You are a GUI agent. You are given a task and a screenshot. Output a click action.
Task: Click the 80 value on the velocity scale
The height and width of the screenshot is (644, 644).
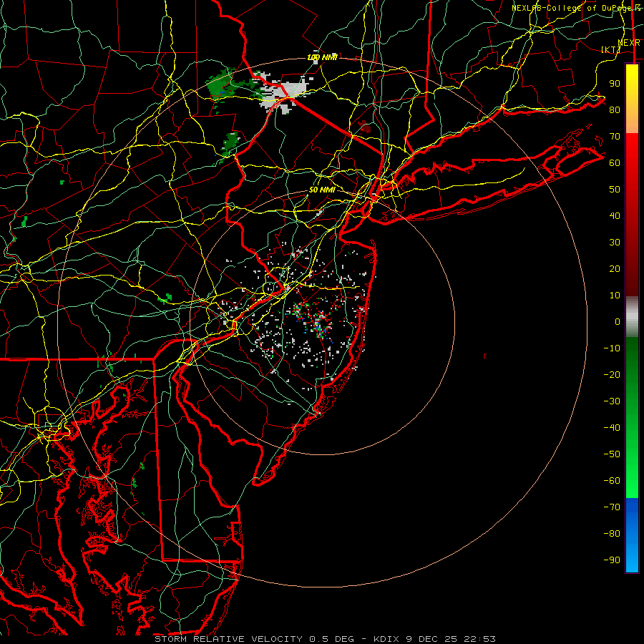click(615, 109)
